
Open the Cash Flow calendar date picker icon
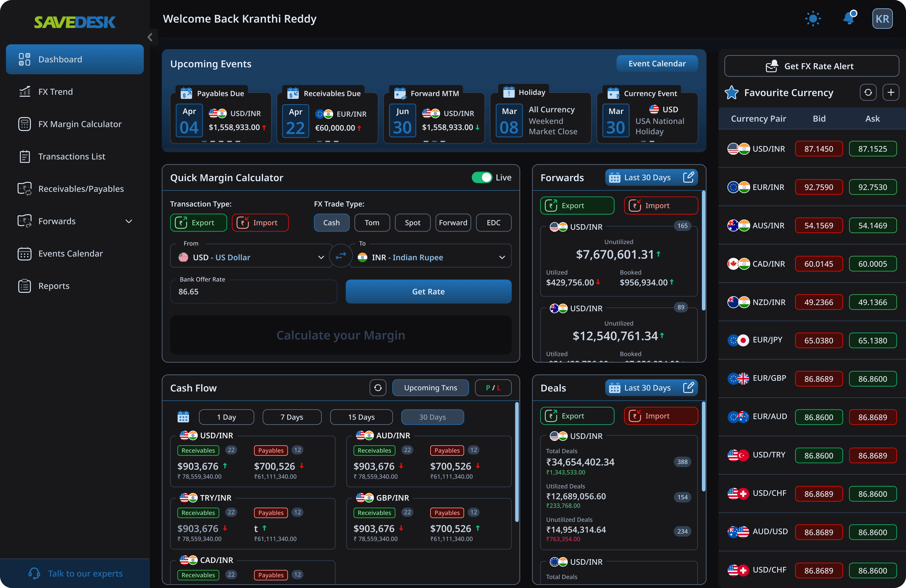pyautogui.click(x=183, y=417)
